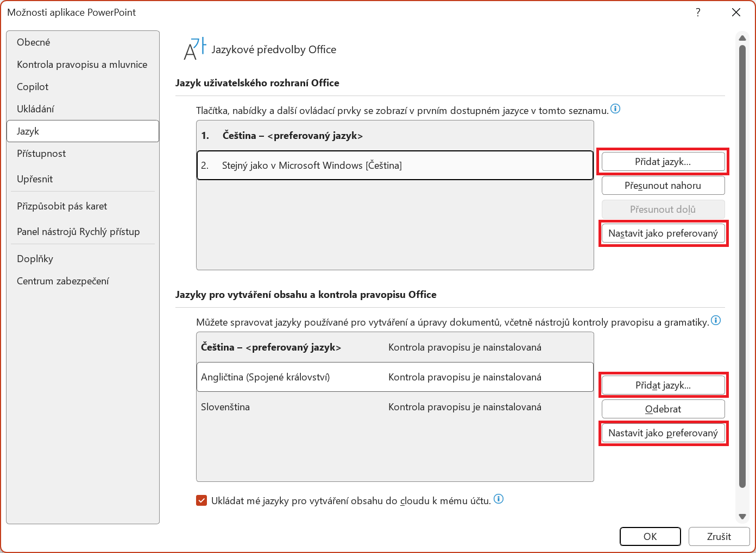The height and width of the screenshot is (553, 756).
Task: Confirm the dialog with OK
Action: 650,537
